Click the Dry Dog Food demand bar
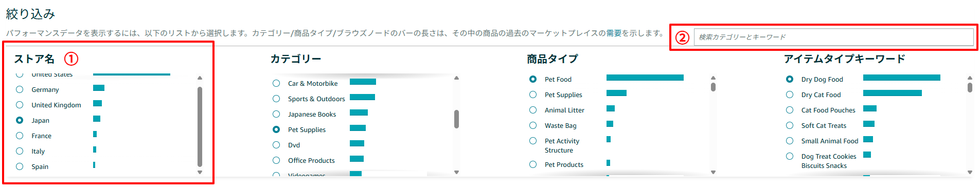Screen dimensions: 980x189 tap(901, 78)
